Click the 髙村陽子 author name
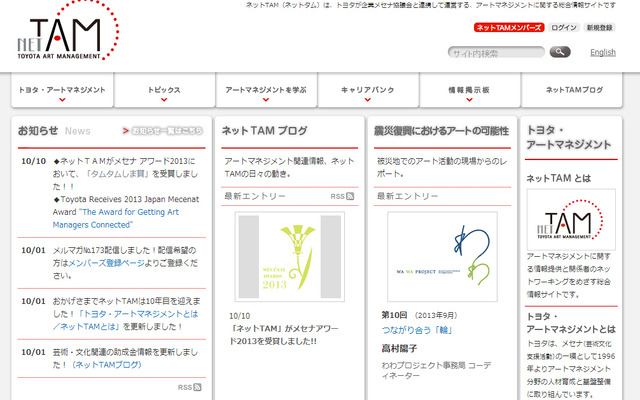The image size is (640, 400). [x=399, y=348]
